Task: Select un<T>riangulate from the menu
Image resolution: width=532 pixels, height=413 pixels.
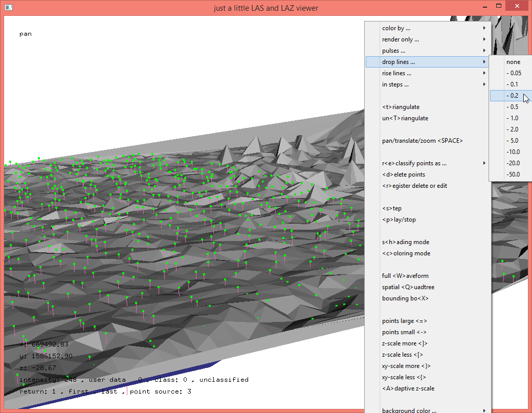Action: click(x=405, y=118)
